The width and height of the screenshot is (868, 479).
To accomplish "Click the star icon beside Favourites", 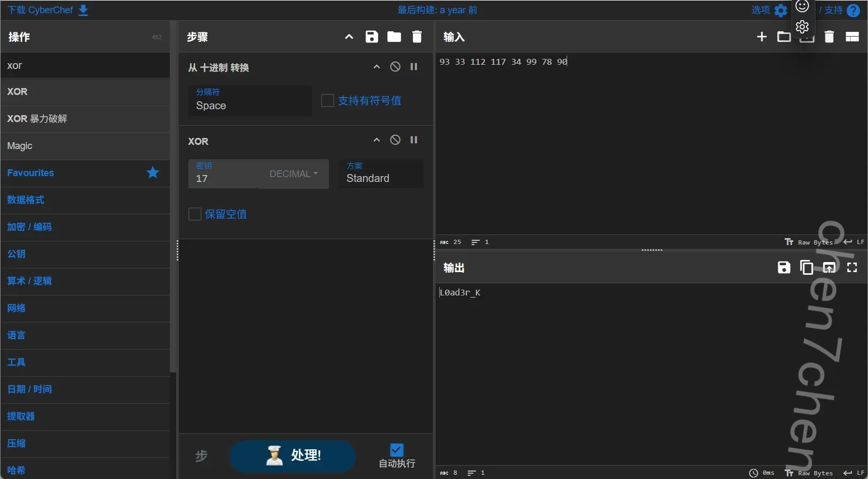I will tap(153, 172).
